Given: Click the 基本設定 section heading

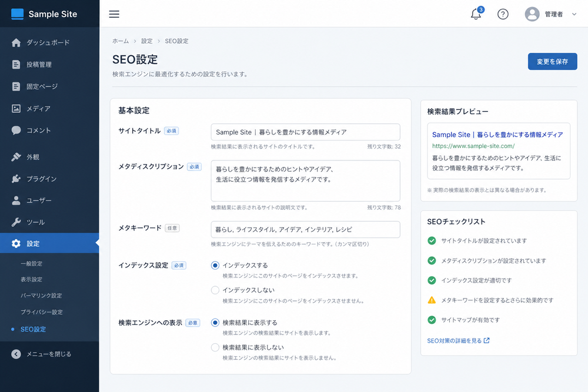Looking at the screenshot, I should tap(134, 110).
